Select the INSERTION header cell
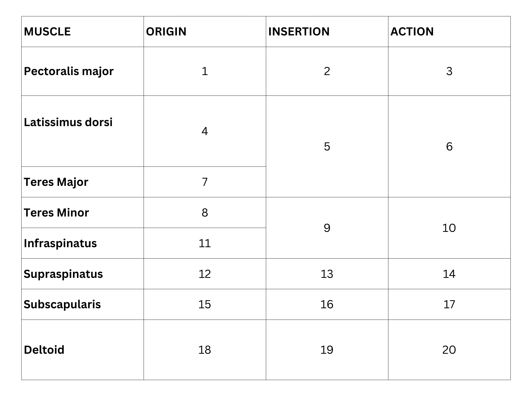Image resolution: width=532 pixels, height=414 pixels. point(299,32)
